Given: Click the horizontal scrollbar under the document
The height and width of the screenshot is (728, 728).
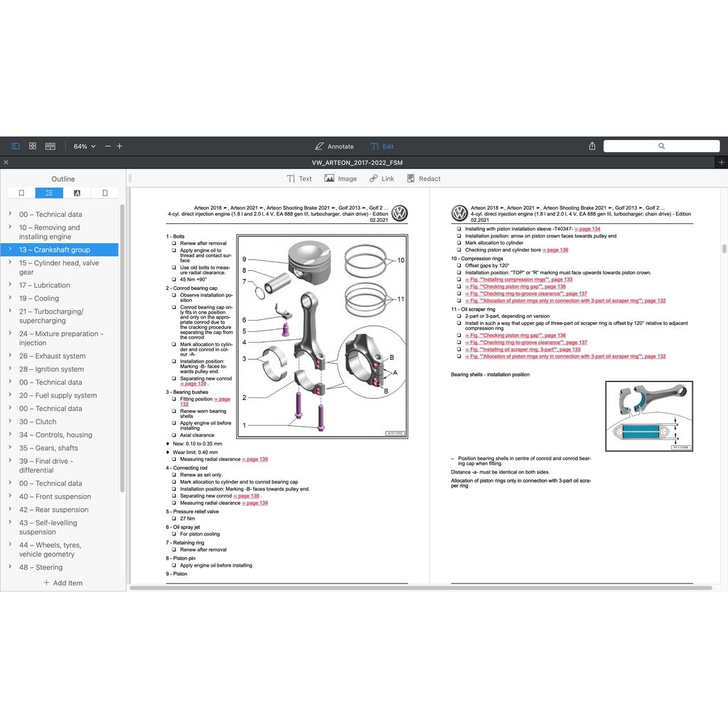Looking at the screenshot, I should (x=419, y=588).
